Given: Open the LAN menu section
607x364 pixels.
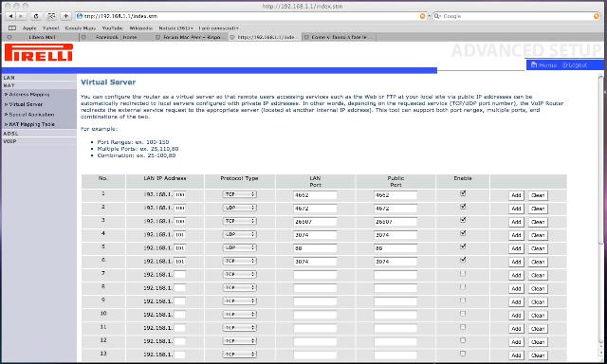Looking at the screenshot, I should point(9,78).
